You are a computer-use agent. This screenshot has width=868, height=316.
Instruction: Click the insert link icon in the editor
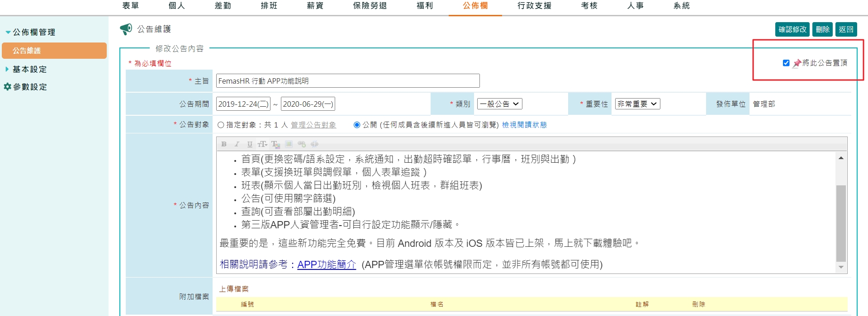click(x=302, y=144)
